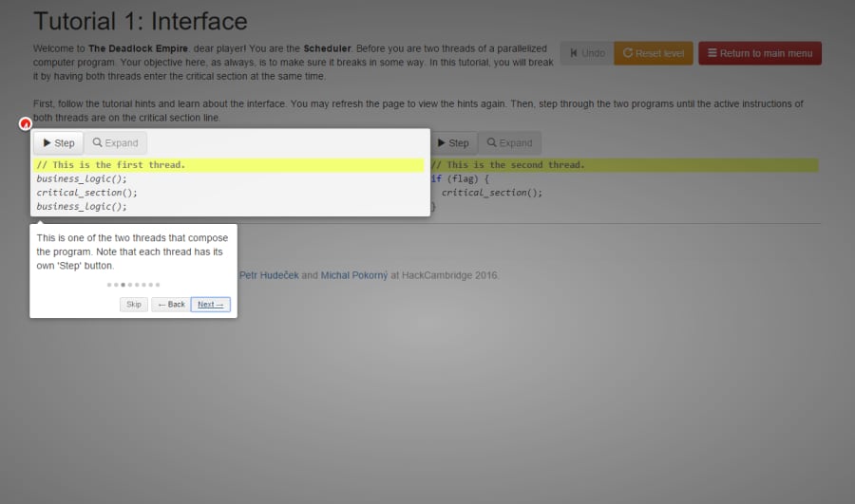Image resolution: width=855 pixels, height=504 pixels.
Task: Step the second thread forward
Action: point(453,142)
